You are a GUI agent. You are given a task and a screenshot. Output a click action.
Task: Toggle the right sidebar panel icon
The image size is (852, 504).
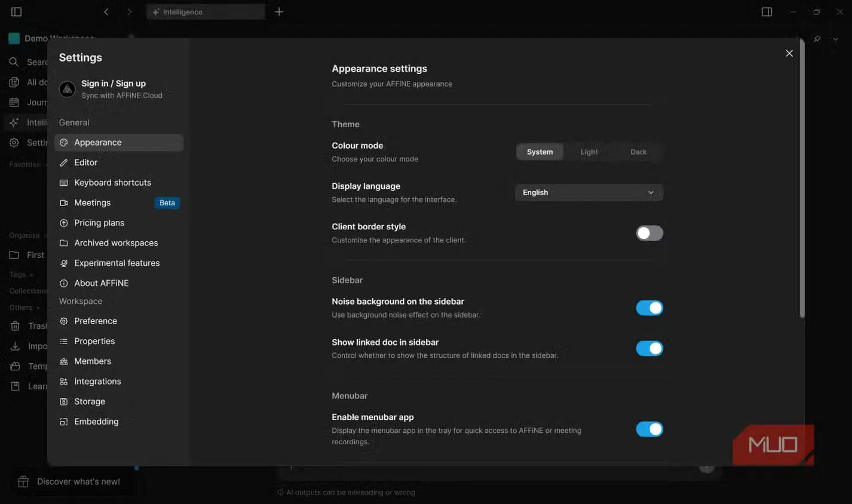[x=767, y=12]
